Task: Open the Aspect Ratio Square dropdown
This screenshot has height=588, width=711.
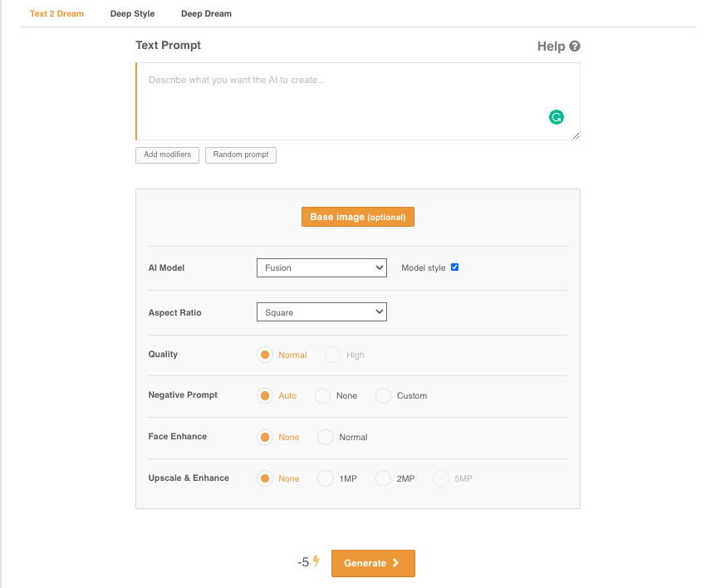Action: tap(321, 312)
